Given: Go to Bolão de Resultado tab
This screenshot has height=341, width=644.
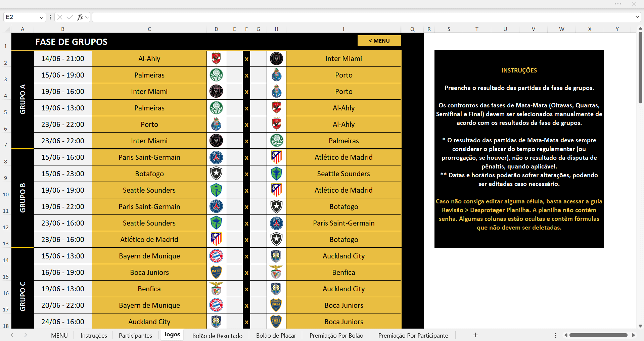Looking at the screenshot, I should pyautogui.click(x=217, y=336).
